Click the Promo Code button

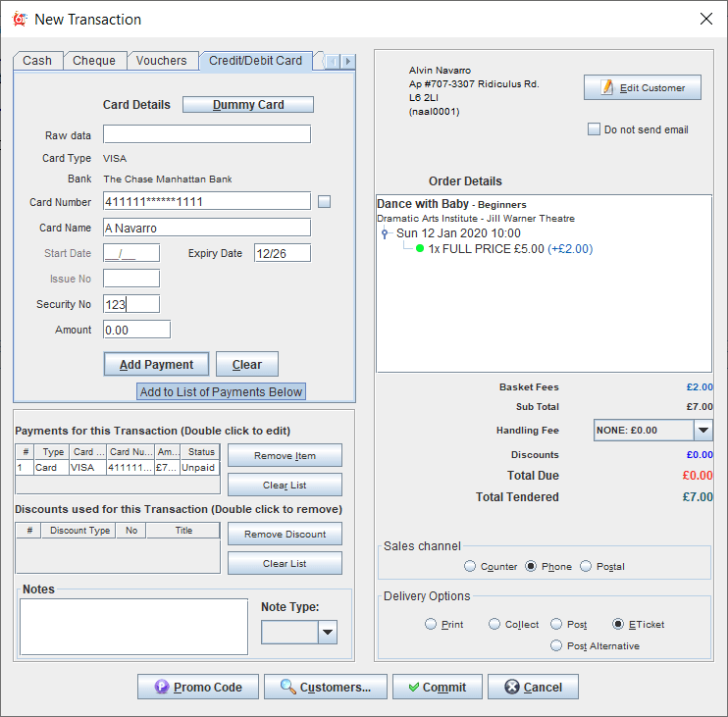point(197,687)
